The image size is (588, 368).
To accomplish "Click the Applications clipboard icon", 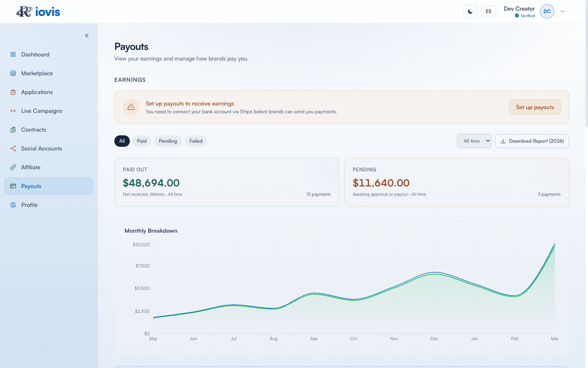I will point(13,92).
